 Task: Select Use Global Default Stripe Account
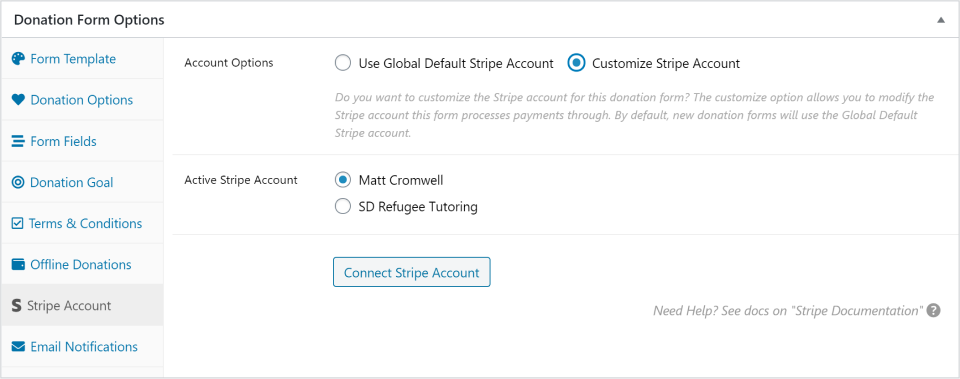pos(343,63)
